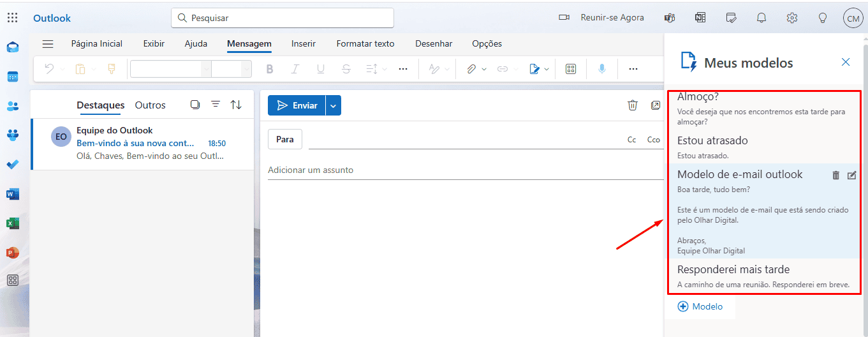This screenshot has width=868, height=337.
Task: Switch to the Desenhar tab
Action: pyautogui.click(x=434, y=44)
